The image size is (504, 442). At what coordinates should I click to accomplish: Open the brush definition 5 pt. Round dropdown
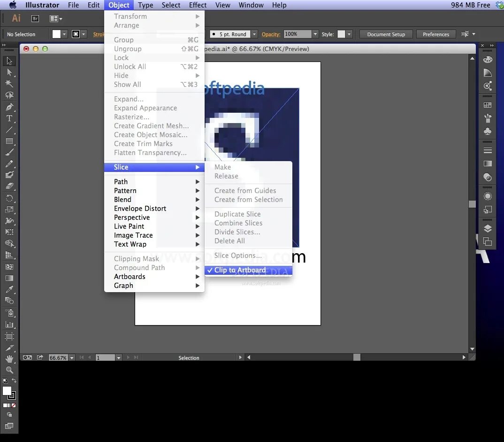click(254, 34)
